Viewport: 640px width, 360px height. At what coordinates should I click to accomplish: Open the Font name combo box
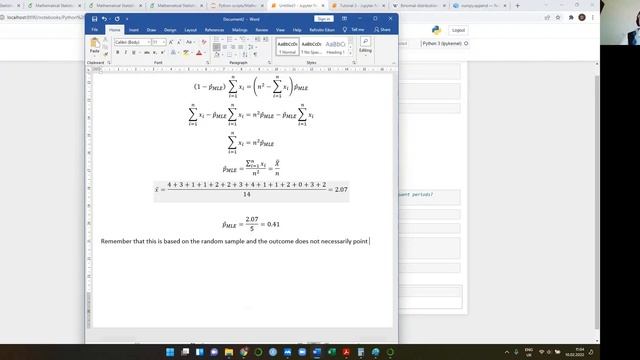[132, 42]
